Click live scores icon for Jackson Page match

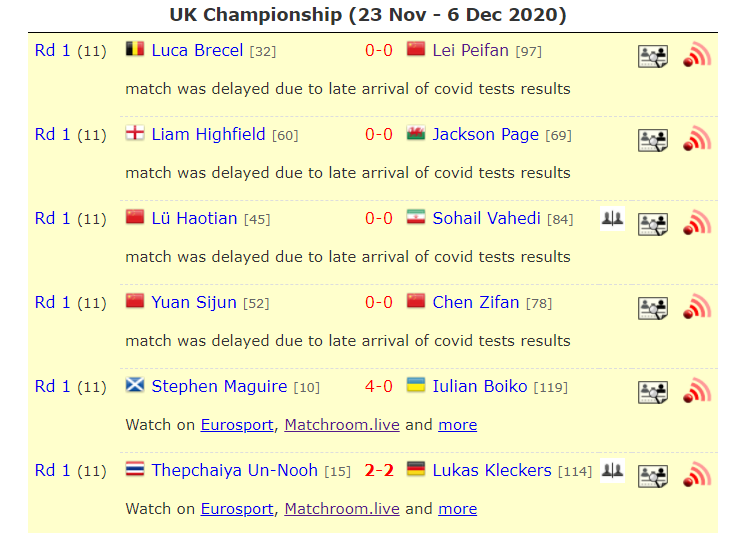(697, 139)
